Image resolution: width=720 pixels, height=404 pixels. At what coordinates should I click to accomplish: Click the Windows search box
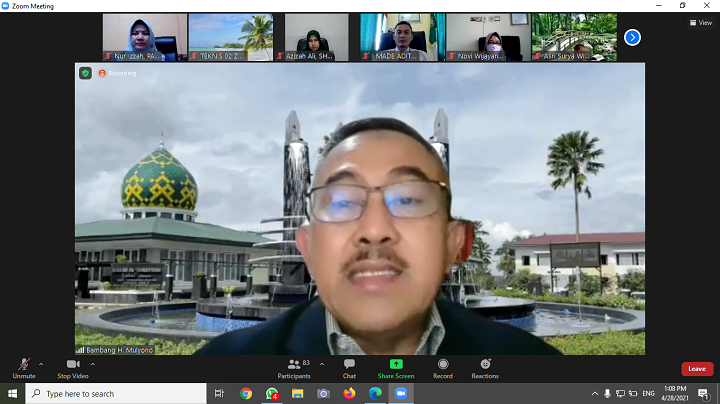click(110, 394)
